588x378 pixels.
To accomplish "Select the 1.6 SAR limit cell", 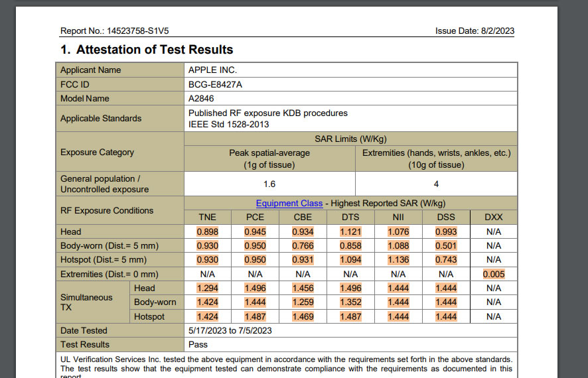I will (269, 184).
